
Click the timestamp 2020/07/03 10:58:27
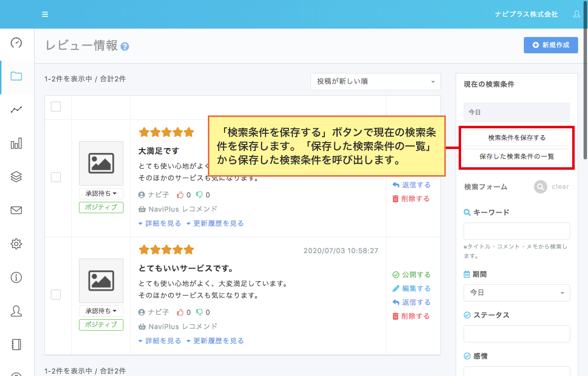[341, 251]
